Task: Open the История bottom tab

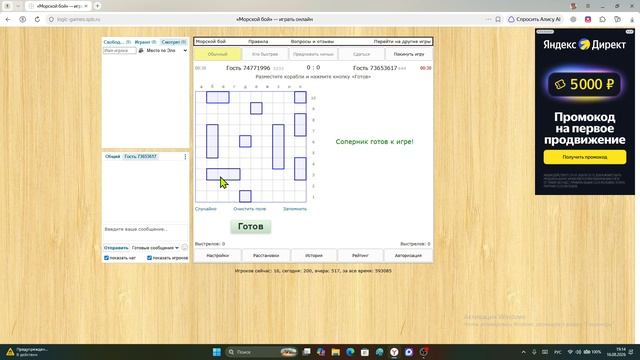Action: [x=313, y=256]
